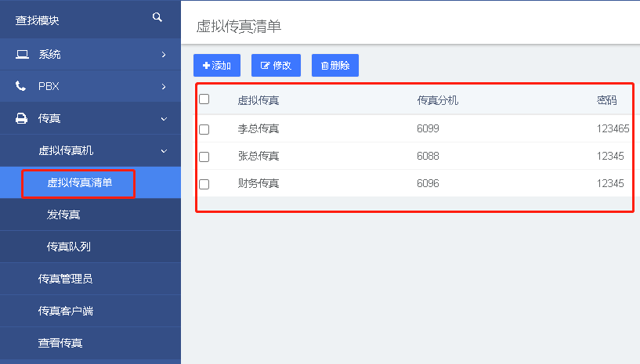The image size is (640, 364).
Task: Click the 密码 column header
Action: point(606,100)
